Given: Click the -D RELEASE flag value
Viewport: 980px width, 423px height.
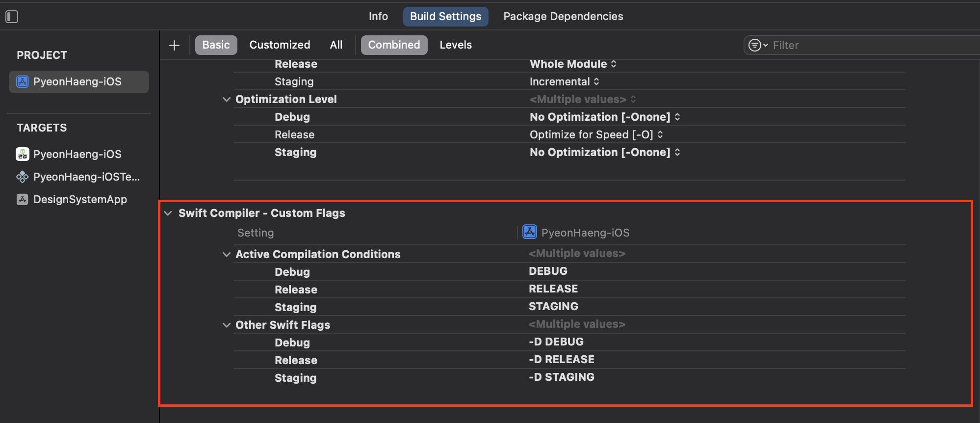Looking at the screenshot, I should (562, 359).
